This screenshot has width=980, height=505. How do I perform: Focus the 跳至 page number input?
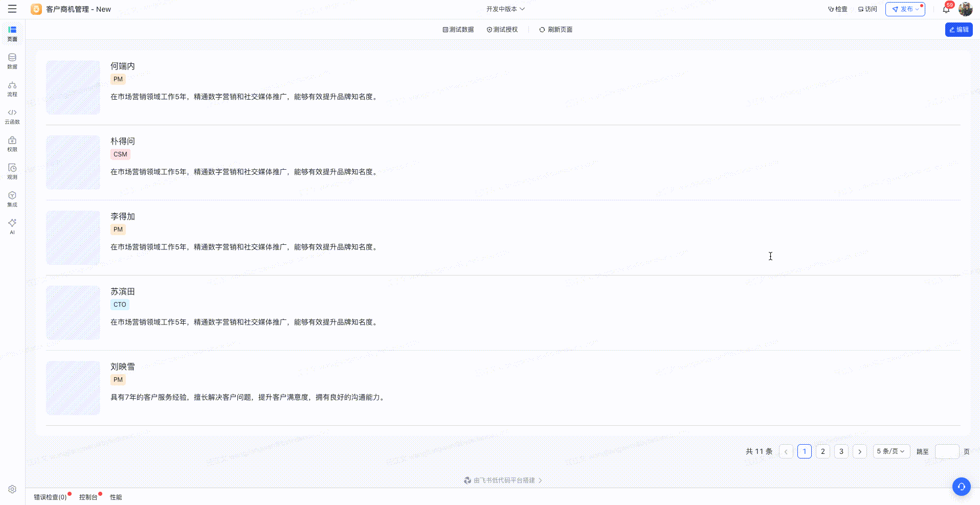coord(947,451)
